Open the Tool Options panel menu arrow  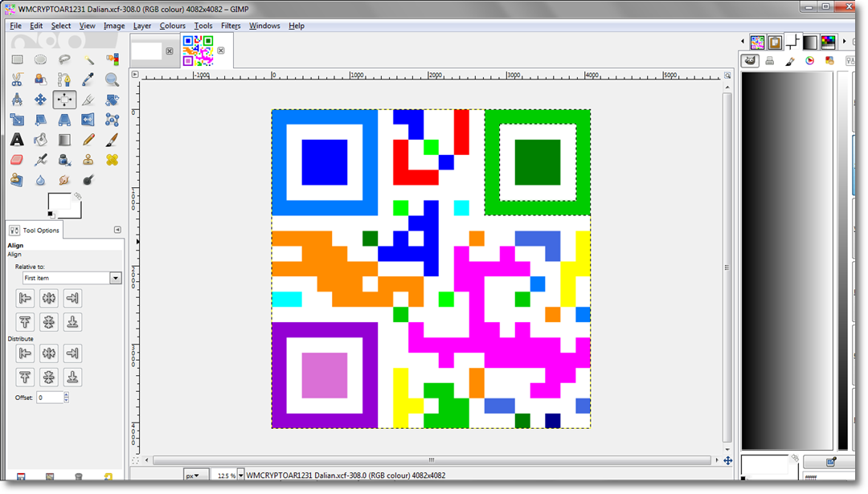(x=117, y=230)
